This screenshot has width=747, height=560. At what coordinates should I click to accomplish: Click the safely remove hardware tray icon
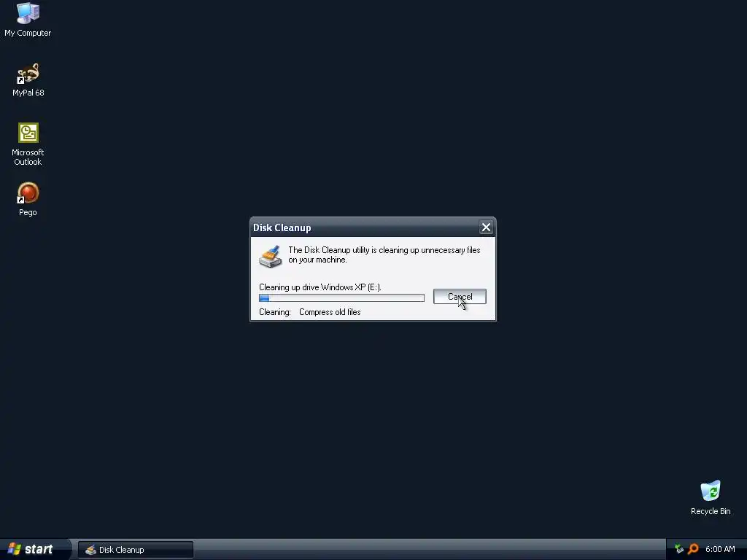[x=679, y=549]
